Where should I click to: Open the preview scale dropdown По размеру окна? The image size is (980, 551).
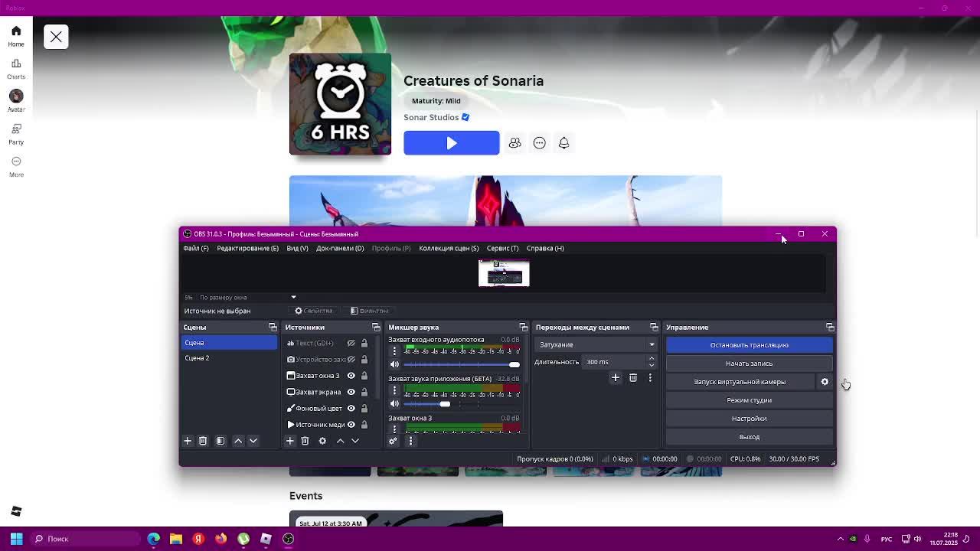[247, 297]
